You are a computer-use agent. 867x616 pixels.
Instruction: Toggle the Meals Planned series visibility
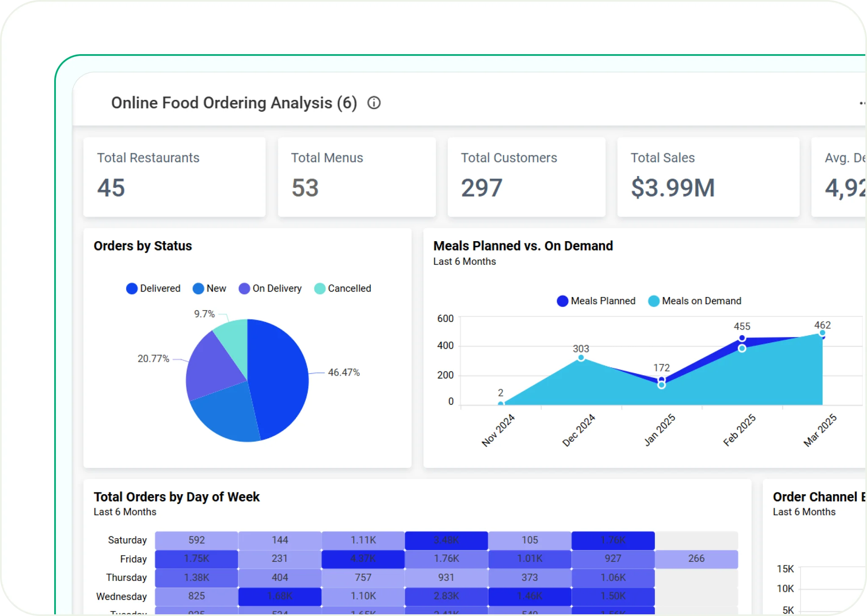tap(563, 301)
